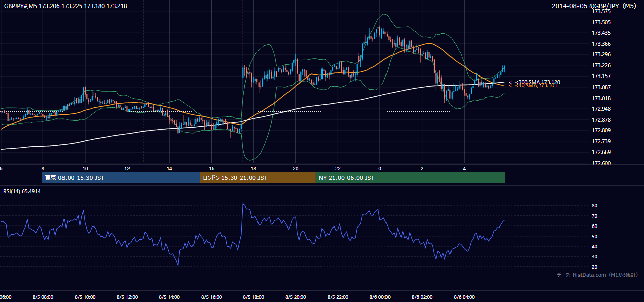Click the 172.809 price axis label

tap(601, 130)
